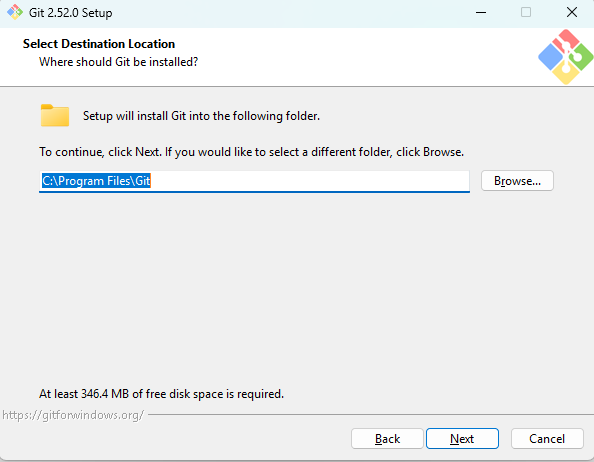Click the large Git logo in the header
Image resolution: width=594 pixels, height=462 pixels.
click(x=566, y=57)
